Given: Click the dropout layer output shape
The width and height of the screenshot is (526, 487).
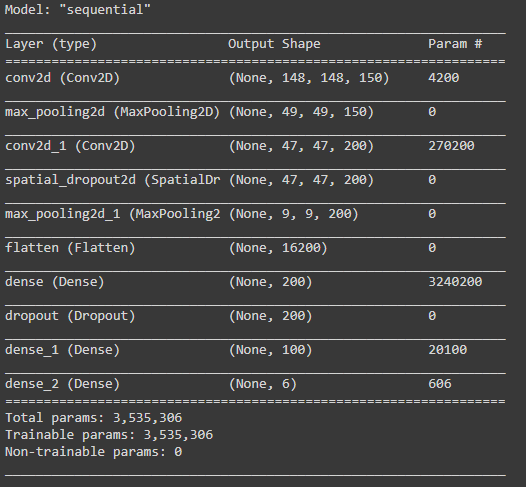Looking at the screenshot, I should click(x=270, y=316).
